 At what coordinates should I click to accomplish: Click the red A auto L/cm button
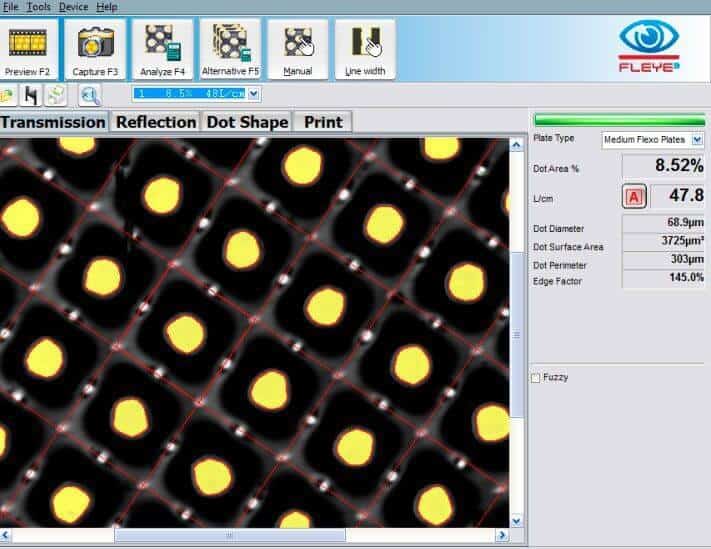coord(634,197)
